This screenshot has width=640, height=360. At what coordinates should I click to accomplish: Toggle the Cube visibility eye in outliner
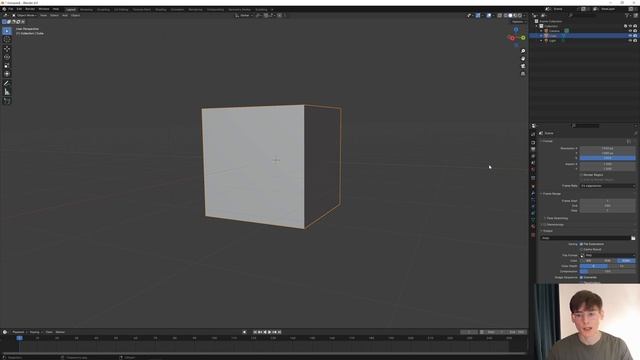(x=630, y=36)
